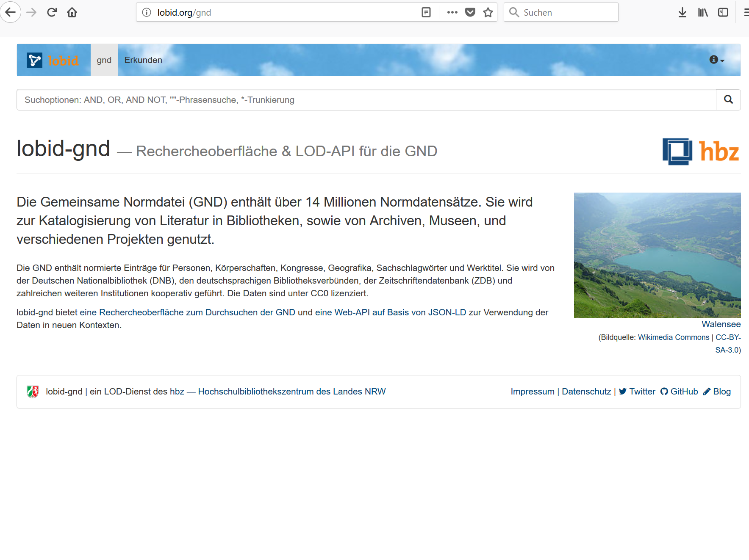Open the Blog footer link
This screenshot has height=560, width=749.
[717, 392]
